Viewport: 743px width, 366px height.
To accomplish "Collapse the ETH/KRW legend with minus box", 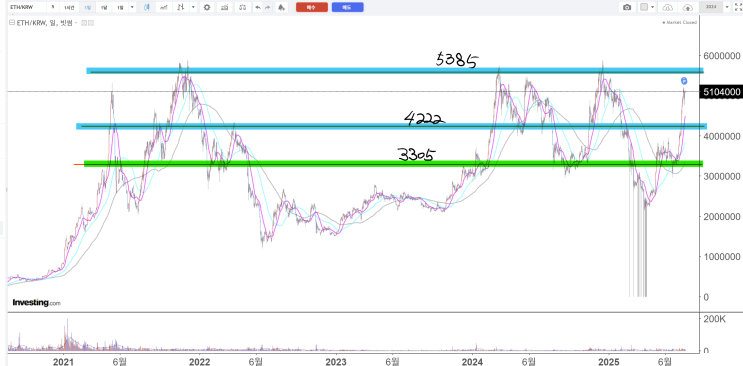I will tap(12, 22).
